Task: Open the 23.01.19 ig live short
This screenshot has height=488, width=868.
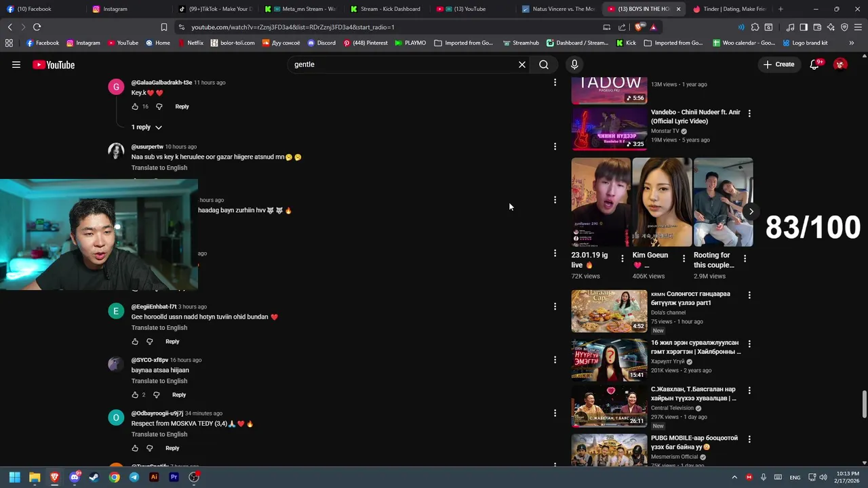Action: pos(601,202)
